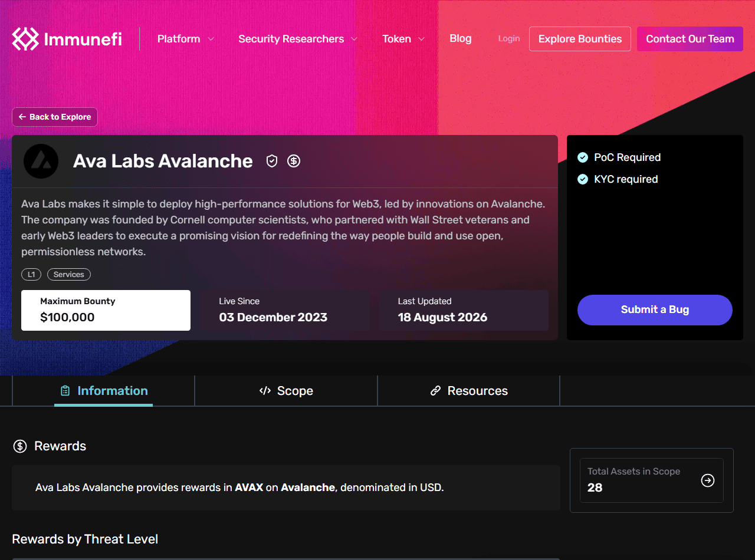The width and height of the screenshot is (755, 560).
Task: Switch to the Information tab
Action: [x=104, y=391]
